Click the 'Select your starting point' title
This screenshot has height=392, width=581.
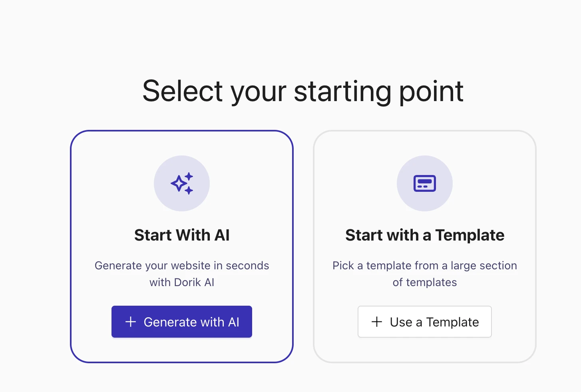point(303,91)
